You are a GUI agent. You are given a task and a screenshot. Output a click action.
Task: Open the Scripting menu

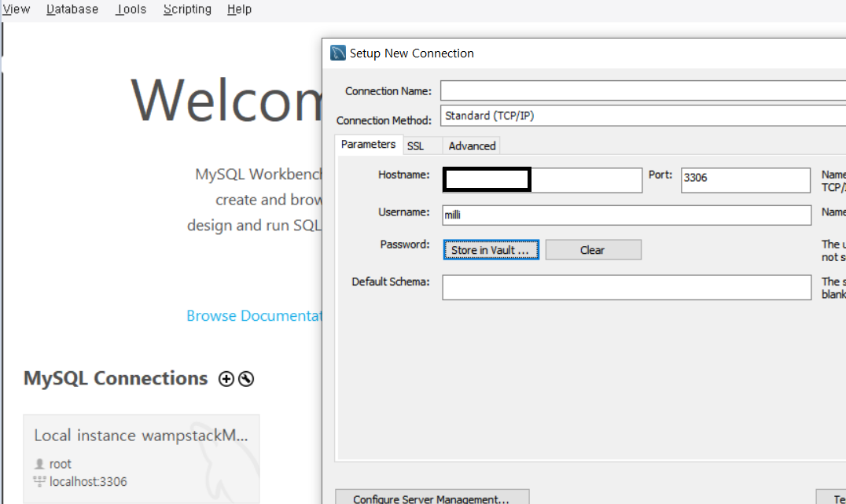pyautogui.click(x=187, y=9)
